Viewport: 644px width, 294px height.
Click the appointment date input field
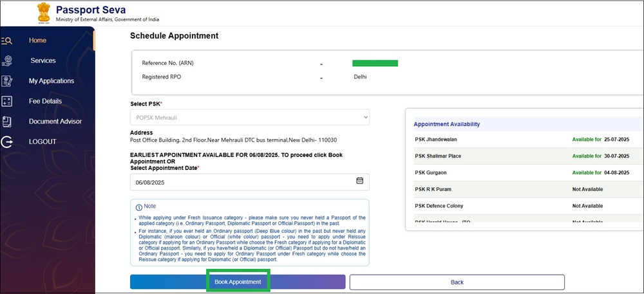(250, 182)
